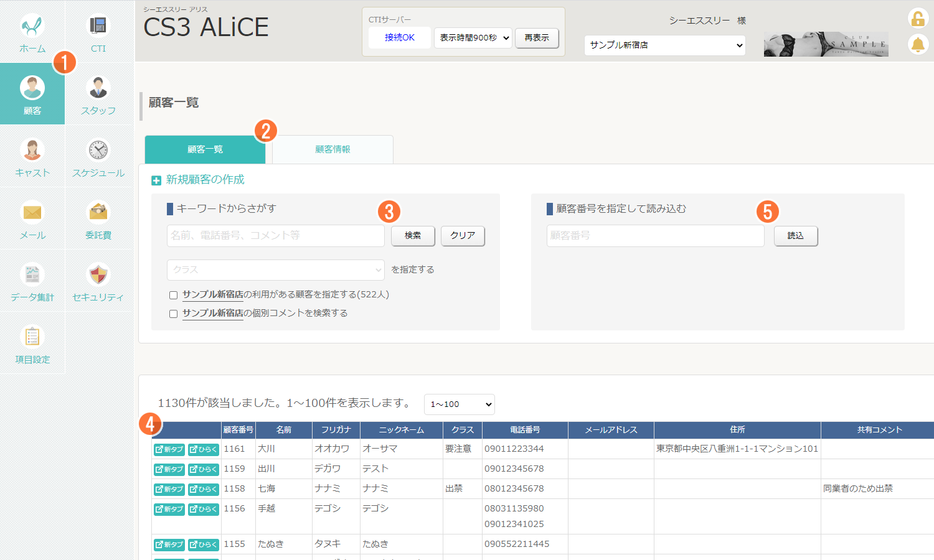Click the padlock icon at top right
The width and height of the screenshot is (934, 560).
918,19
